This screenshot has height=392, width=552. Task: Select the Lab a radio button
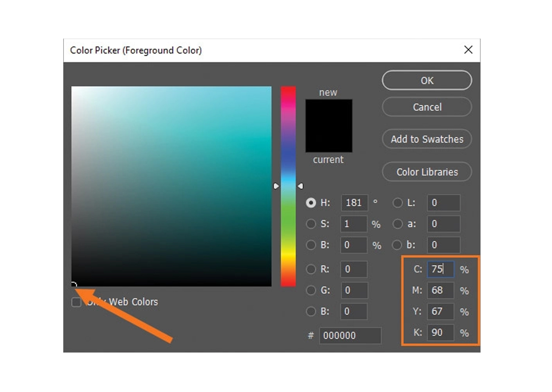[397, 224]
